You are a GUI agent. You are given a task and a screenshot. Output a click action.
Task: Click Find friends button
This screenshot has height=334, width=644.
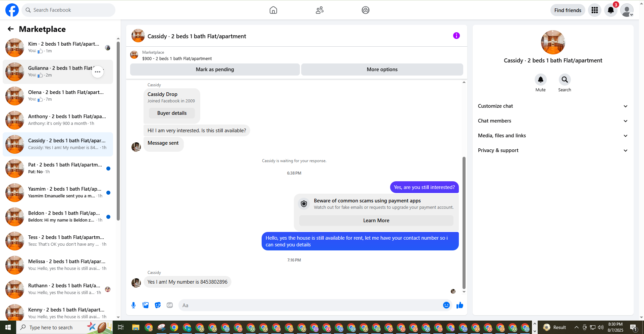click(x=568, y=10)
